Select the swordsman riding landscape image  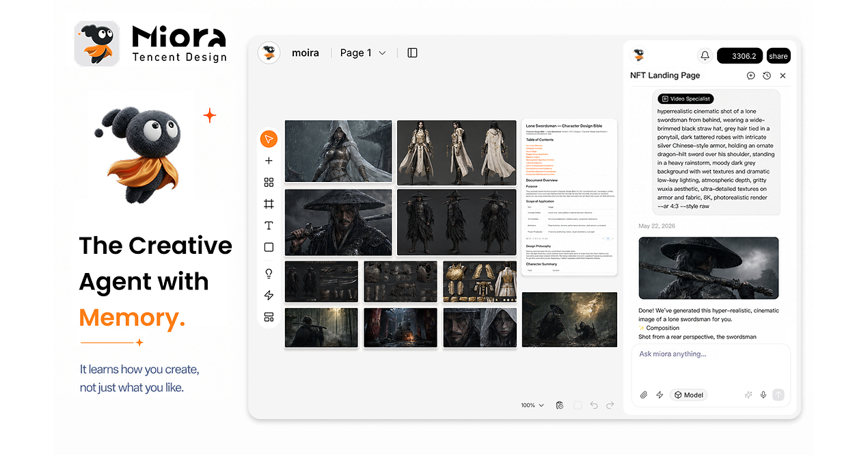569,320
